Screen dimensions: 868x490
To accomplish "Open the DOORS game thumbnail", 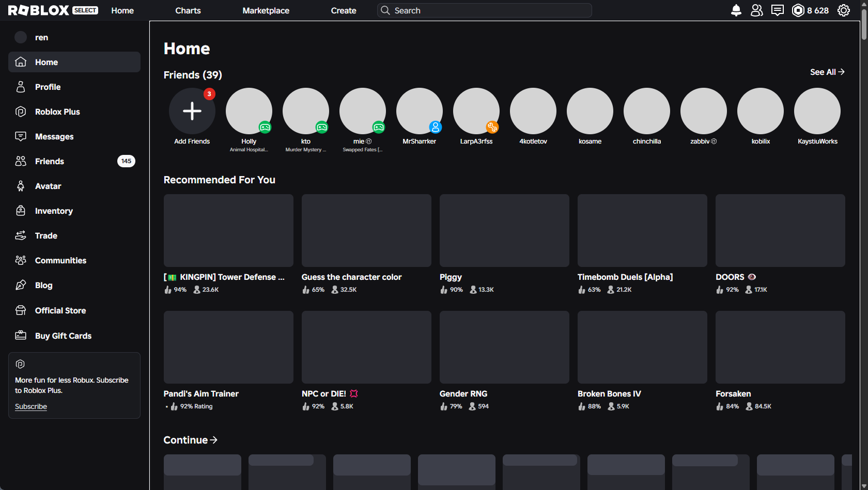I will tap(780, 230).
